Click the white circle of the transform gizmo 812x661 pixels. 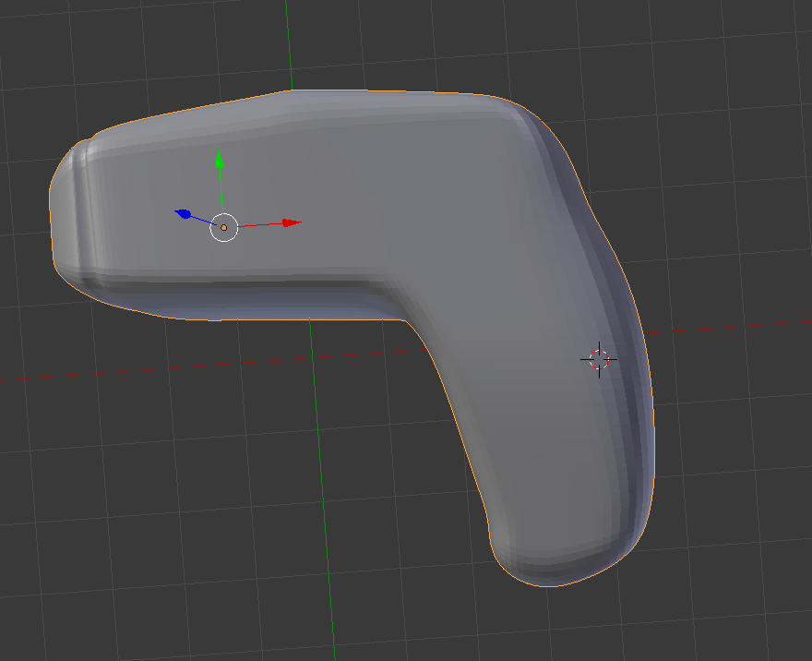point(224,227)
